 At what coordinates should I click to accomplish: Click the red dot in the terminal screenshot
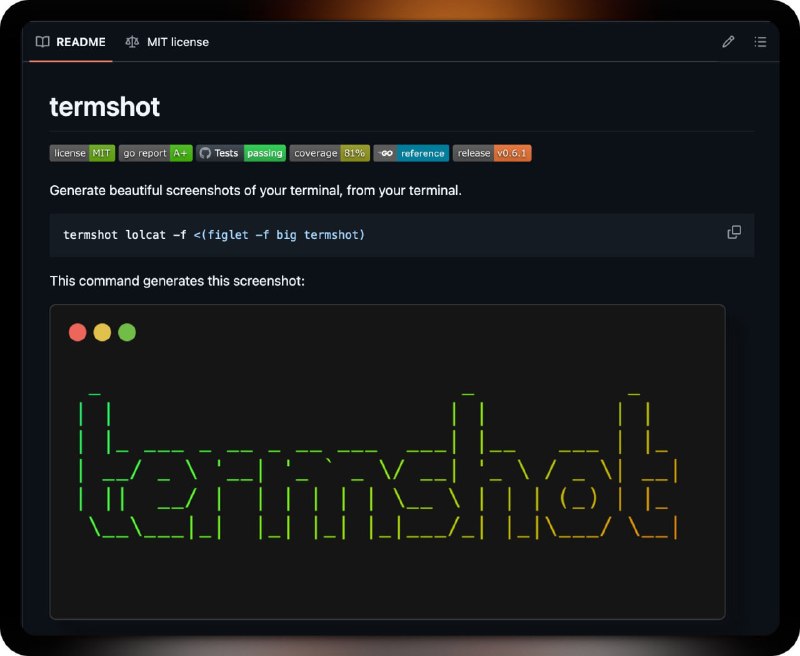pyautogui.click(x=78, y=332)
